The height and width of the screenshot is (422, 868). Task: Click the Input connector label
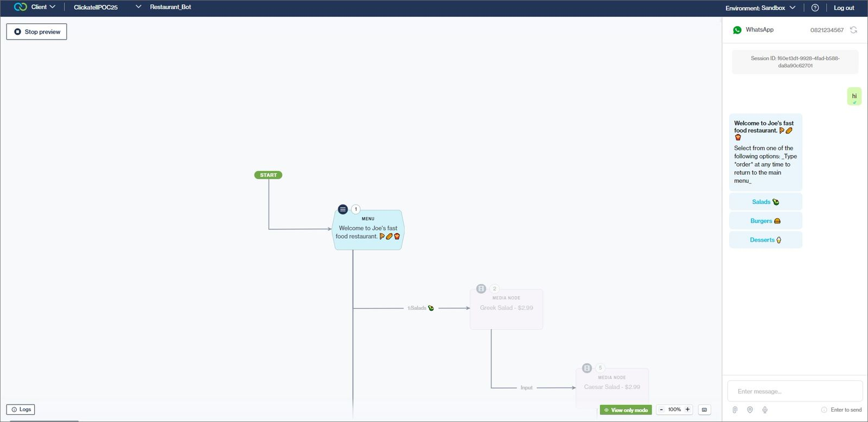[x=526, y=387]
